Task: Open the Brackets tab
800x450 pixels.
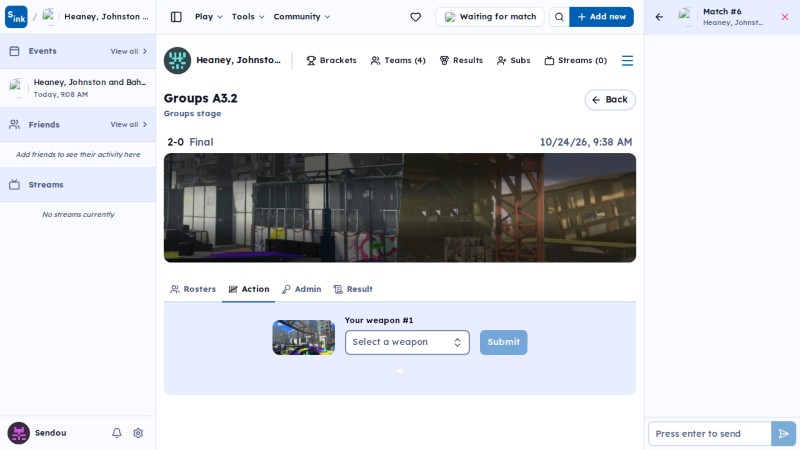Action: (x=331, y=61)
